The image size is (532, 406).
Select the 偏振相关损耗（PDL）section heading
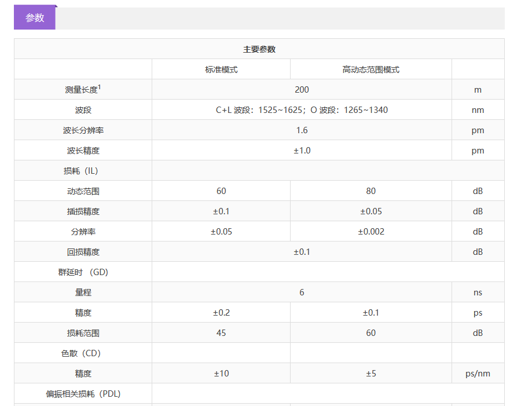(83, 394)
